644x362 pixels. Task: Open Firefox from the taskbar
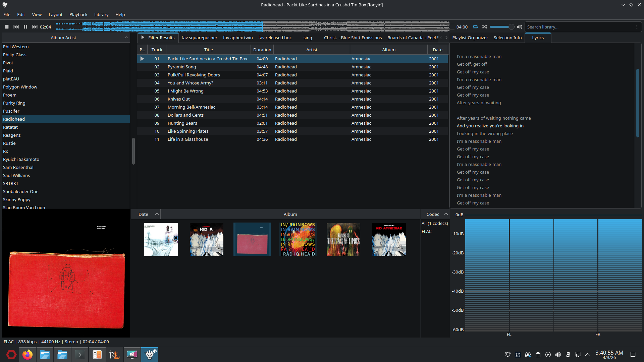(28, 355)
